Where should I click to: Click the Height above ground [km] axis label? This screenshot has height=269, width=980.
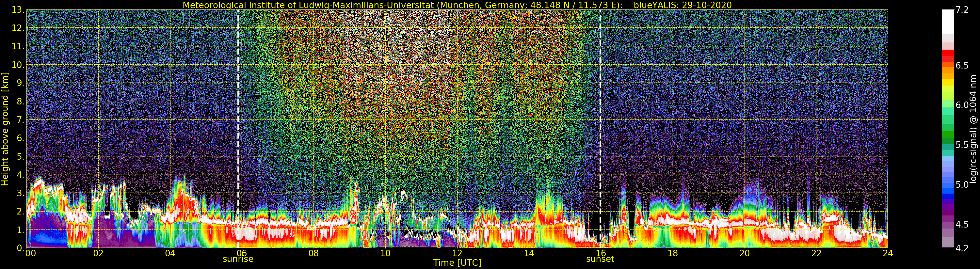(x=5, y=129)
